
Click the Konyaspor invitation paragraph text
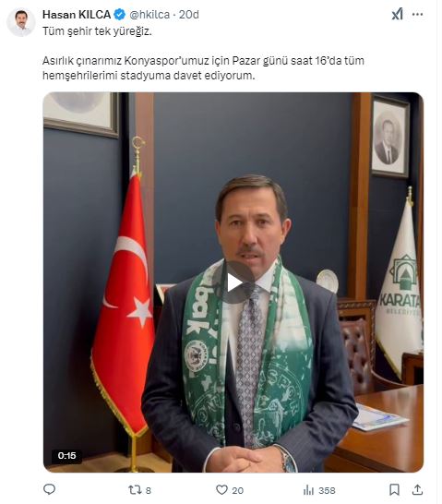(x=203, y=67)
